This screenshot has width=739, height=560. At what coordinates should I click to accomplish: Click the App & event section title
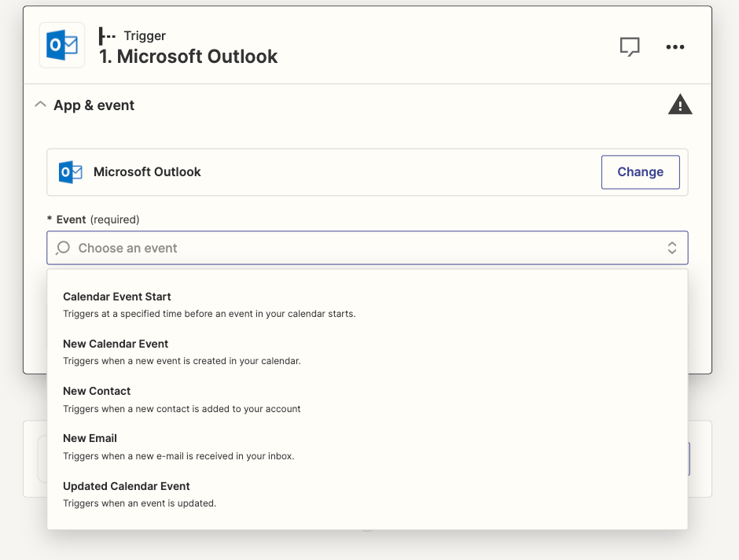click(x=94, y=105)
